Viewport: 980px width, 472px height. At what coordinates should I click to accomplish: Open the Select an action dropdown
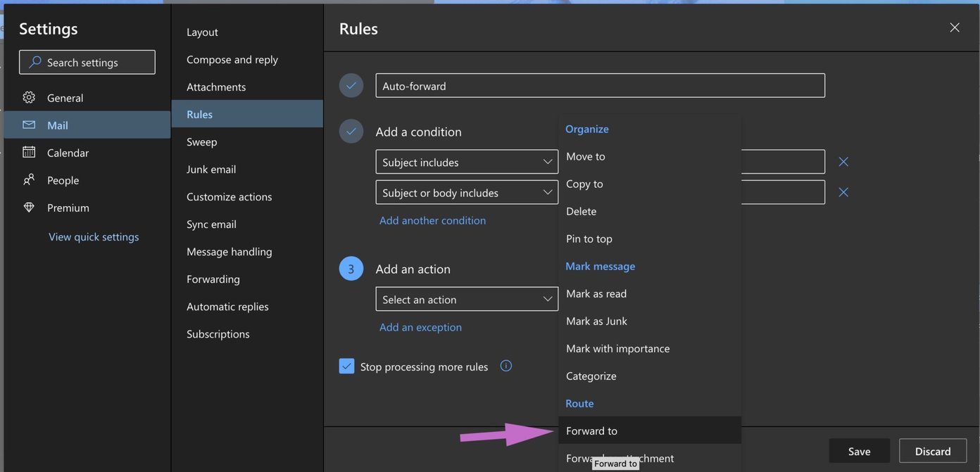(467, 299)
